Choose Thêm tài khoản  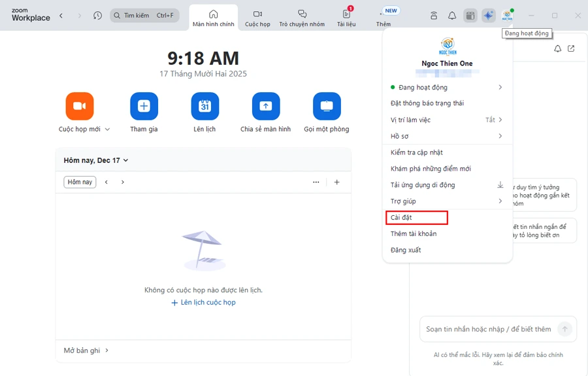point(447,234)
